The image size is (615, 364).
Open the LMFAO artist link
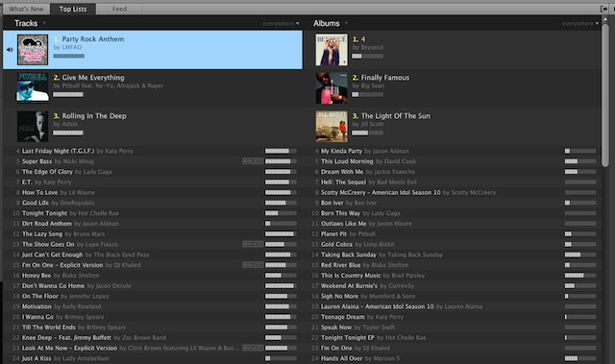[x=71, y=47]
